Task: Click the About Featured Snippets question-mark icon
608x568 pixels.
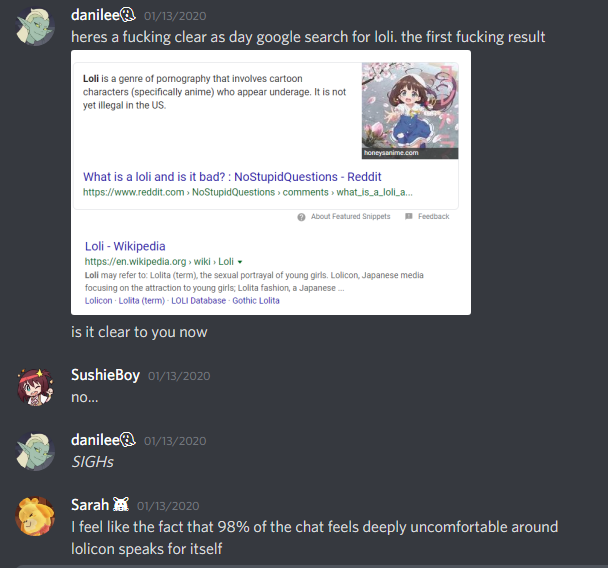Action: coord(301,217)
